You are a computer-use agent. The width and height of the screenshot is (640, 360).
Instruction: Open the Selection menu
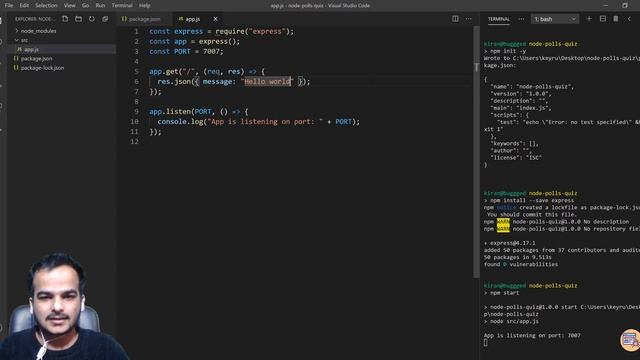click(46, 6)
